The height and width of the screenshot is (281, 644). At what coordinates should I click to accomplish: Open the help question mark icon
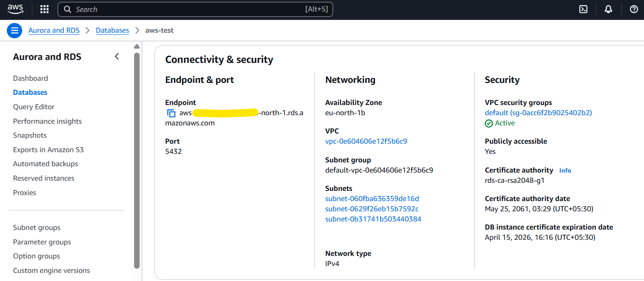634,9
